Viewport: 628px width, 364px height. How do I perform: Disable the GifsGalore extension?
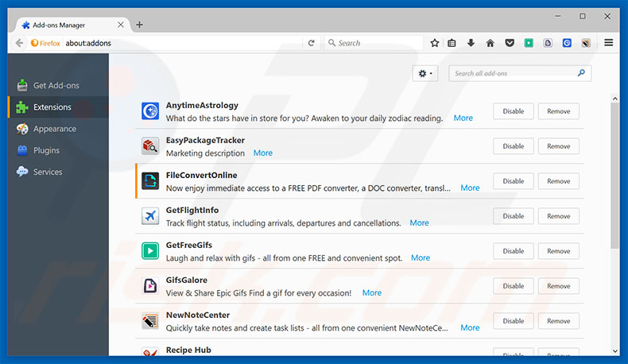tap(513, 286)
